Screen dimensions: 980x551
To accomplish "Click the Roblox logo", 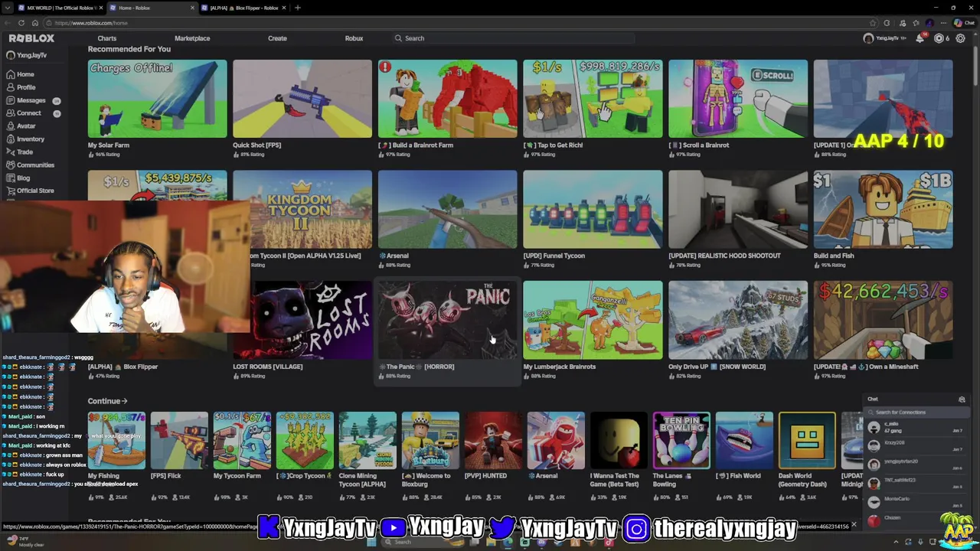I will pos(31,38).
